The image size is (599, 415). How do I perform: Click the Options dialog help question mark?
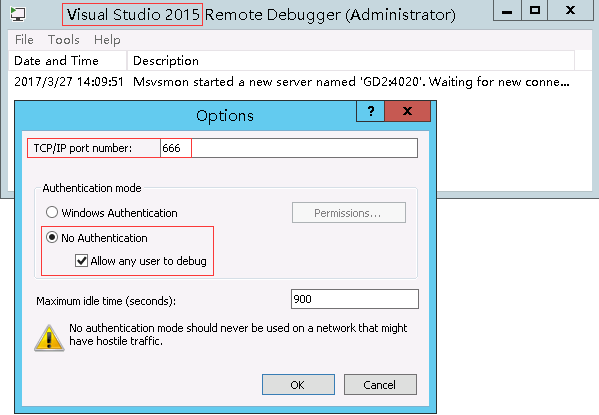371,111
